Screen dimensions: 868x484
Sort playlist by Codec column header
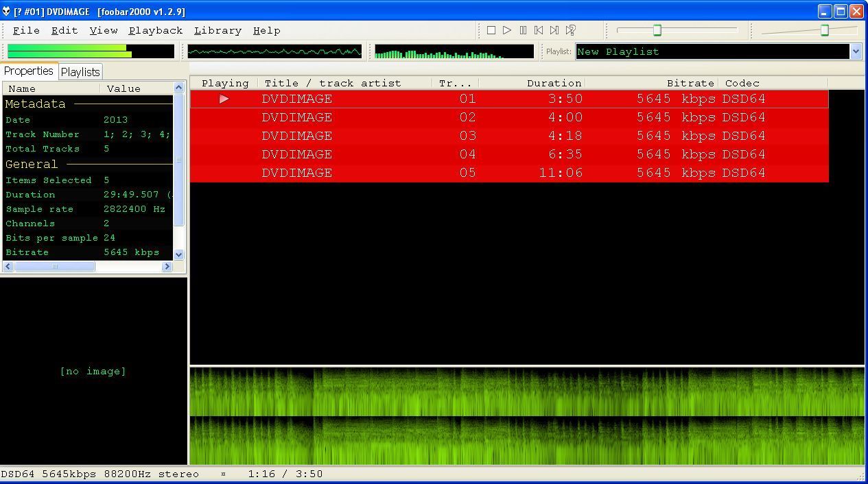click(773, 83)
